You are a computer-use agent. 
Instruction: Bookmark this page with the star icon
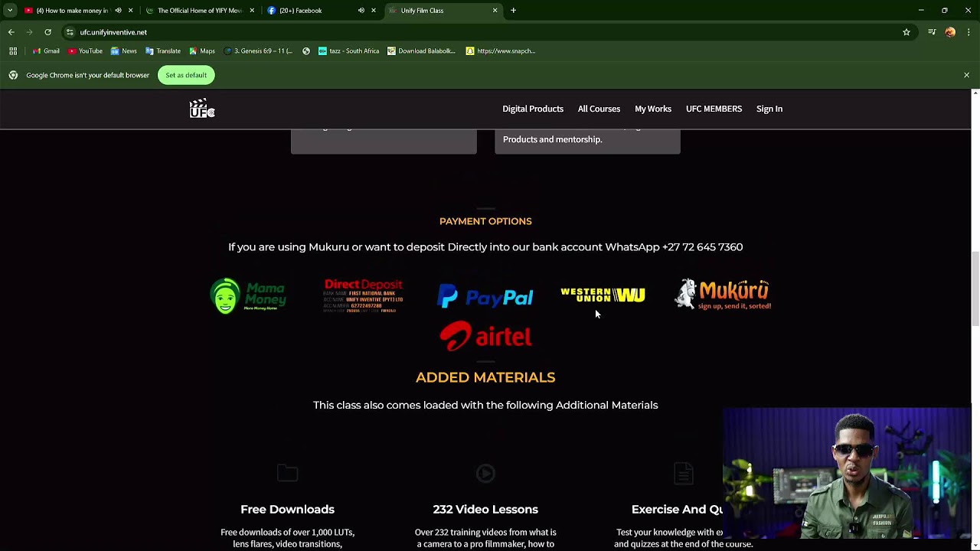[x=906, y=32]
